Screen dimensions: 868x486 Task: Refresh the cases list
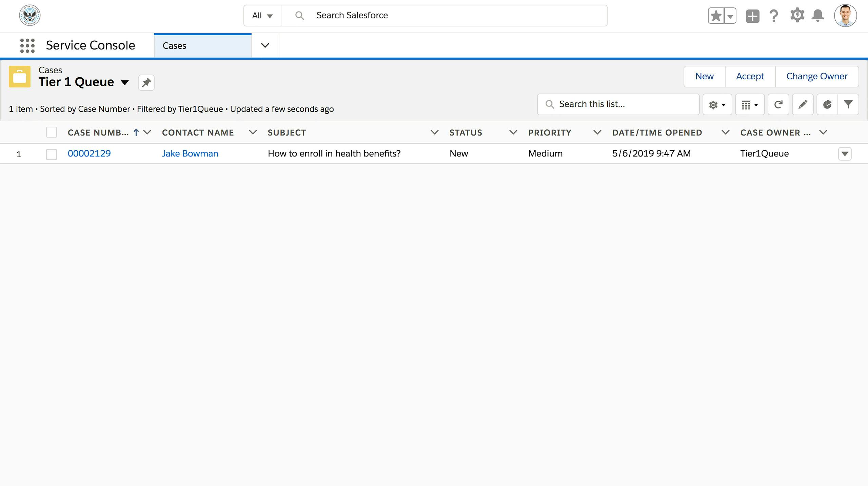[778, 104]
